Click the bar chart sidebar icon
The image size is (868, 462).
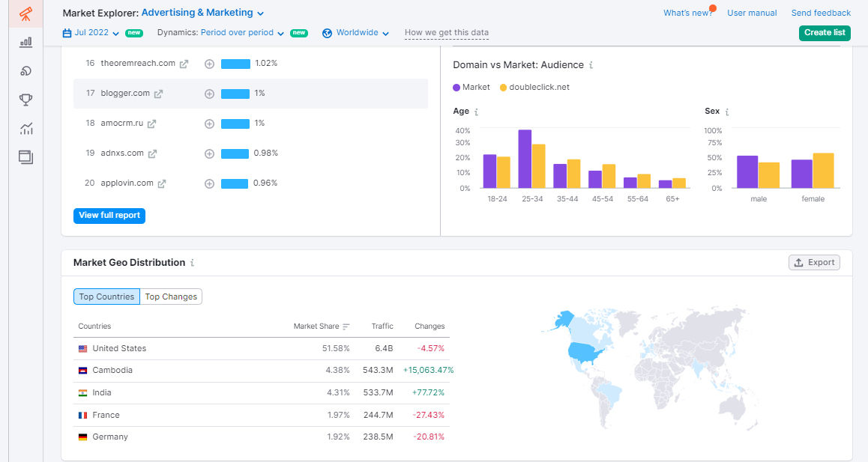pos(26,43)
